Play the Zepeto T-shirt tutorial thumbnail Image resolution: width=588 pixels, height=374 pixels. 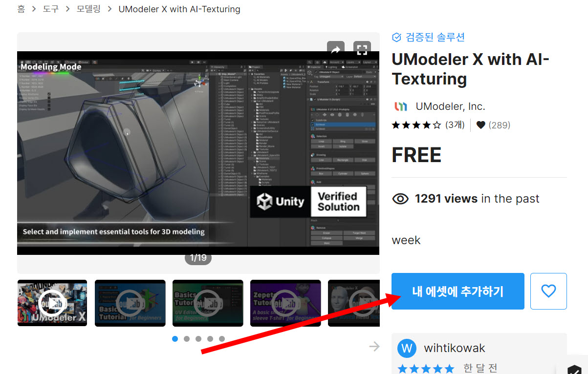coord(285,303)
